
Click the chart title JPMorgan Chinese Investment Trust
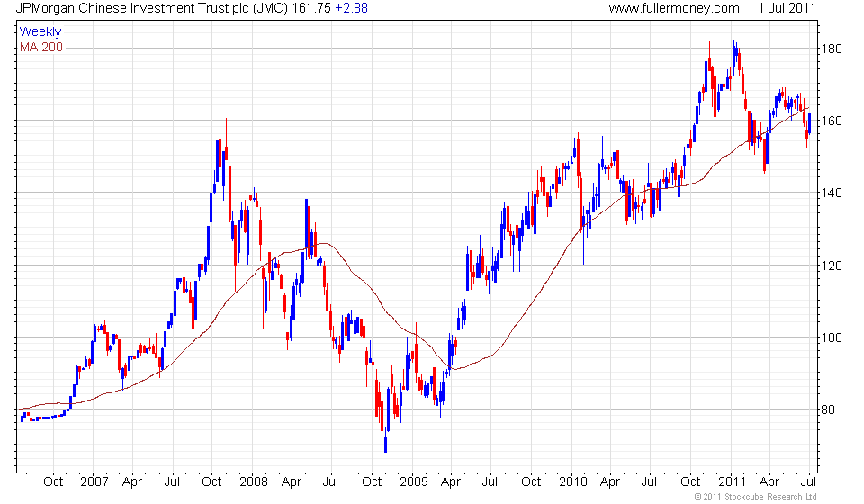point(151,8)
